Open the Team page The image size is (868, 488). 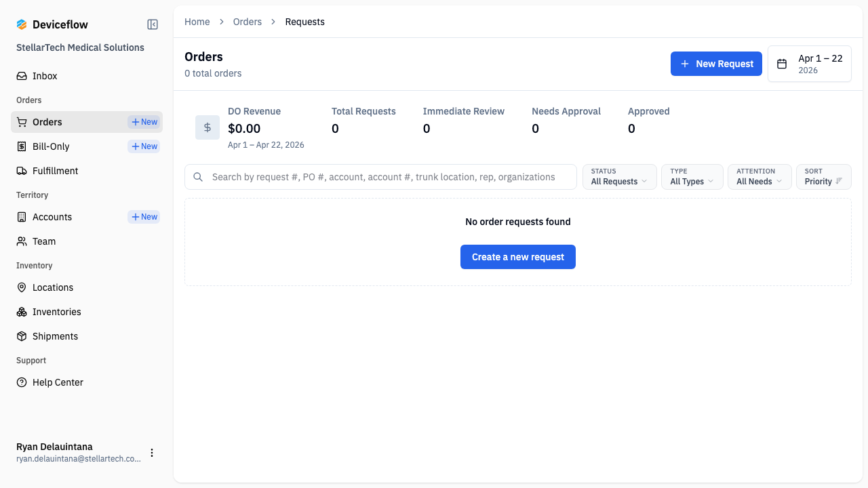point(87,241)
